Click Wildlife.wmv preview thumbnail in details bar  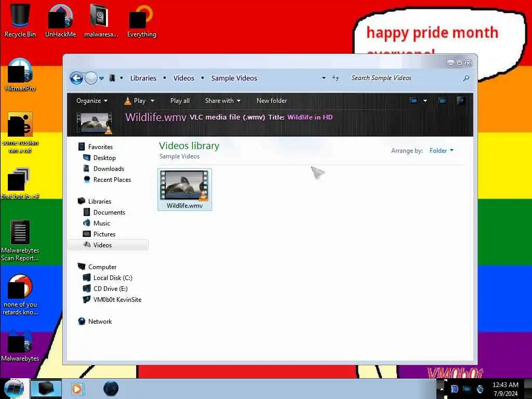tap(95, 123)
